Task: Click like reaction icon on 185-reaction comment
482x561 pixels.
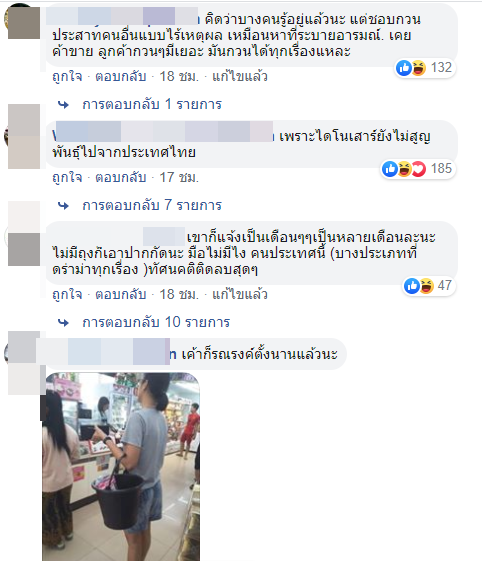Action: (x=390, y=169)
